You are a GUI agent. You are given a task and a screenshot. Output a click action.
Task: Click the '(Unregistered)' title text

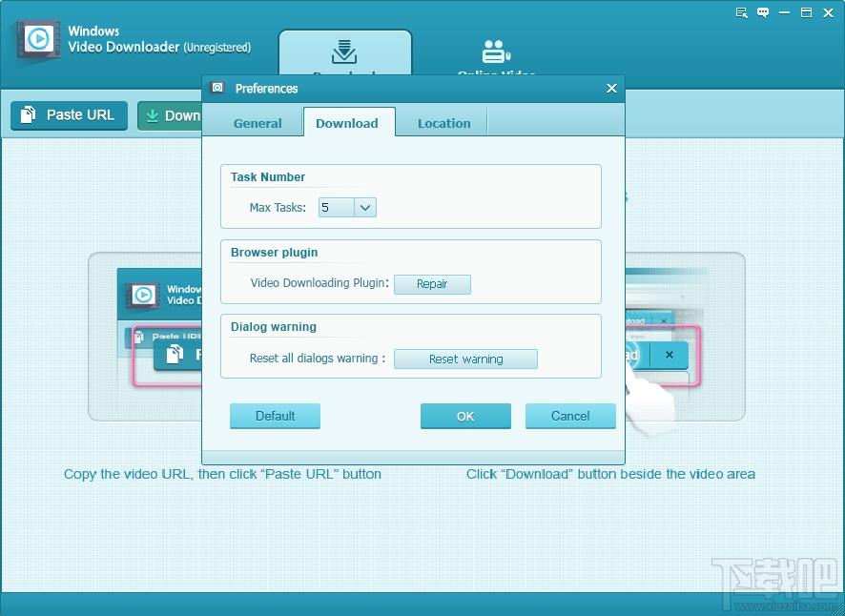(x=217, y=48)
